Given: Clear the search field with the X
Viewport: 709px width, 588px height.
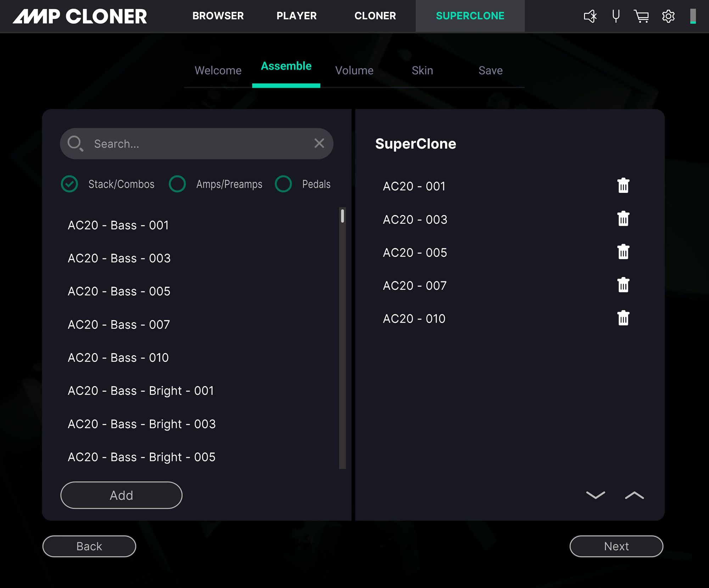Looking at the screenshot, I should click(x=319, y=144).
